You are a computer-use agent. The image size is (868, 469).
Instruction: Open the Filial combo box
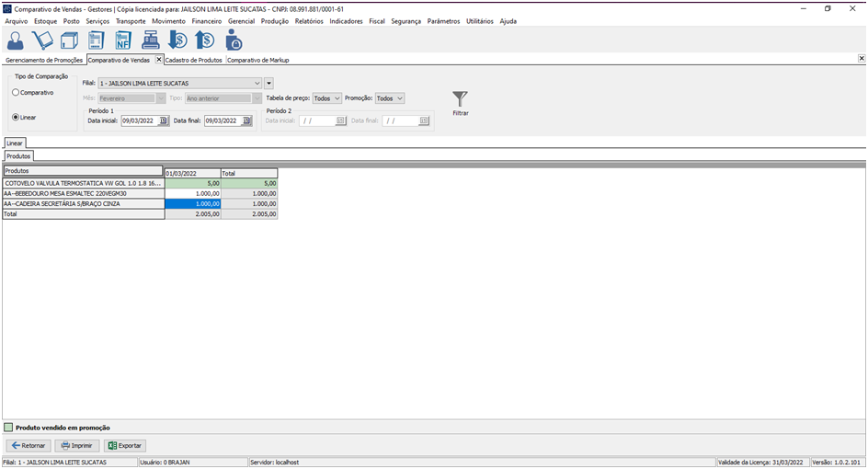click(x=179, y=83)
